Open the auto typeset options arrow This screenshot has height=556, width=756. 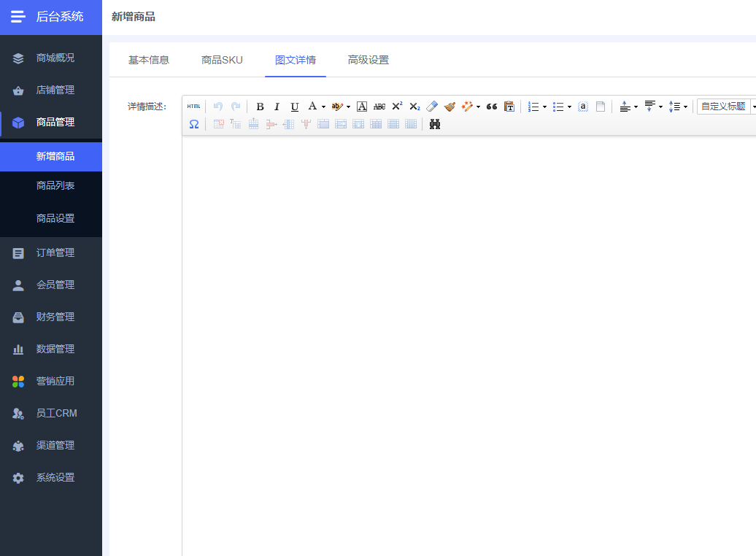478,107
